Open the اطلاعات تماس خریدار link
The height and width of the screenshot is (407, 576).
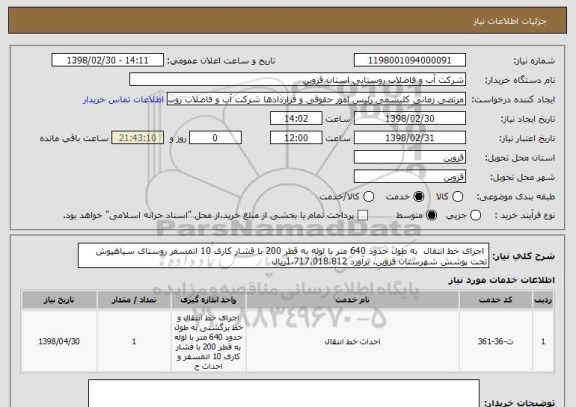click(123, 100)
